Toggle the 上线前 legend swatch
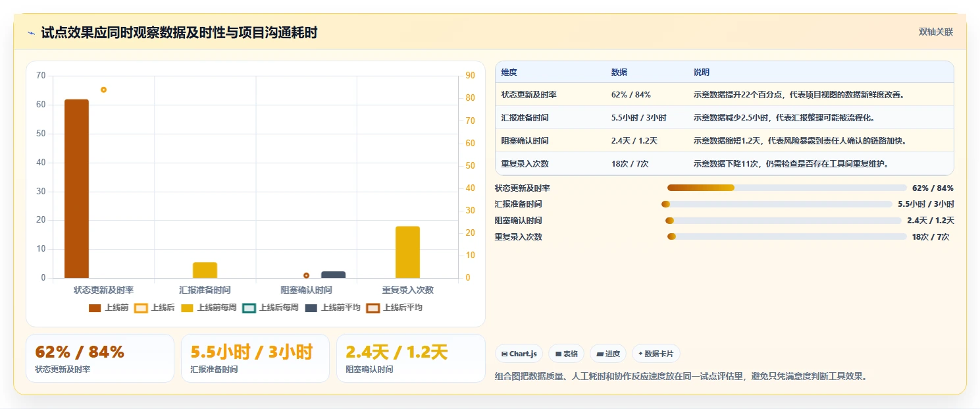The width and height of the screenshot is (980, 409). pos(95,308)
